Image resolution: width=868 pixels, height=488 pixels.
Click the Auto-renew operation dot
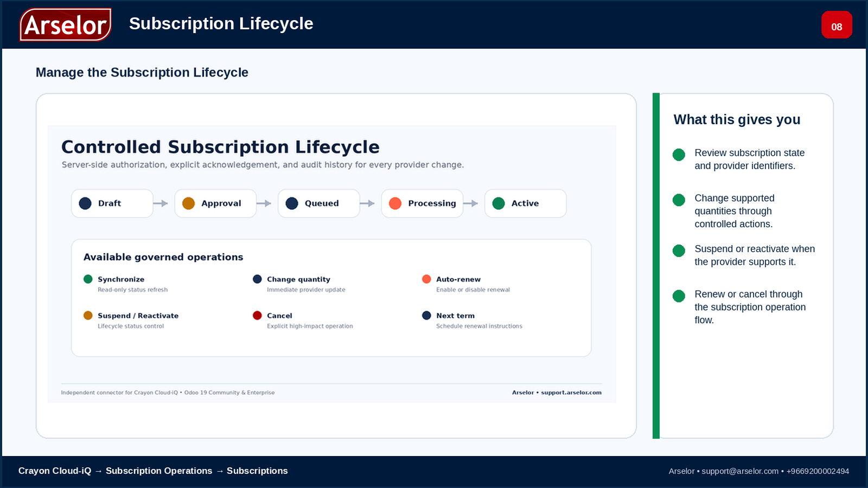point(426,279)
